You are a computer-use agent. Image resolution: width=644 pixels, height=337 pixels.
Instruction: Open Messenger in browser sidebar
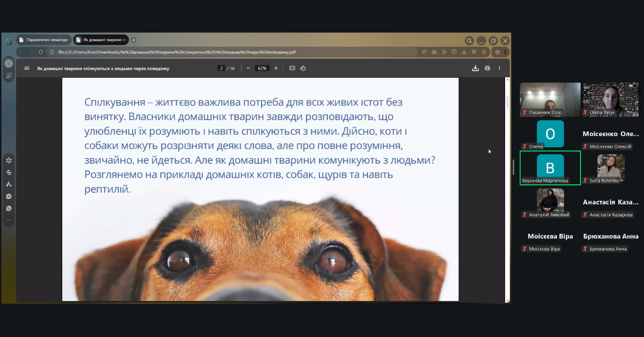click(x=9, y=196)
